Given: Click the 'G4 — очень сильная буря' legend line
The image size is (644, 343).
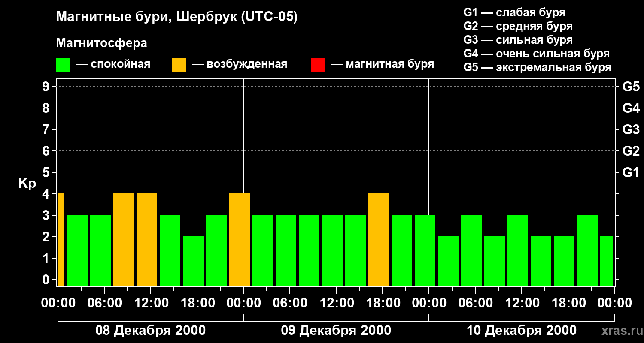Looking at the screenshot, I should pyautogui.click(x=536, y=54).
